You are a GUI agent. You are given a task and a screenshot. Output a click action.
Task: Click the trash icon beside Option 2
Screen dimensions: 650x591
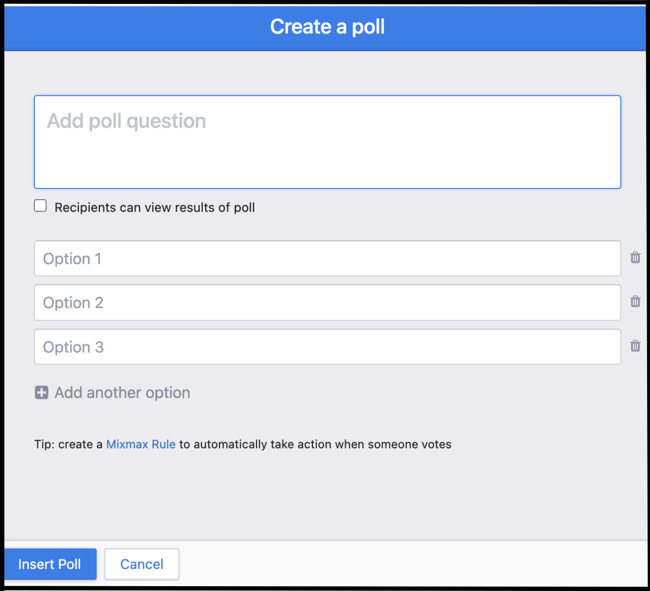tap(635, 302)
